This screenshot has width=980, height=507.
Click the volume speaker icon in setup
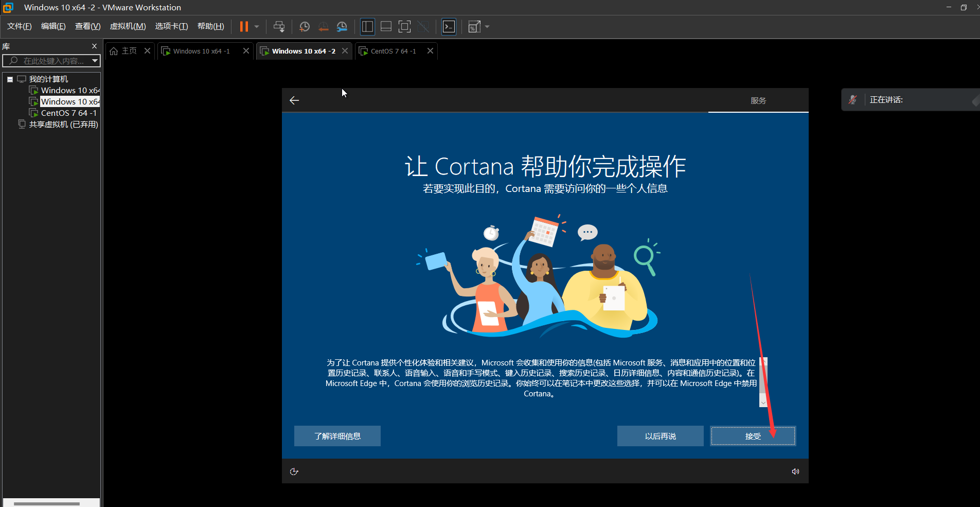click(x=795, y=471)
